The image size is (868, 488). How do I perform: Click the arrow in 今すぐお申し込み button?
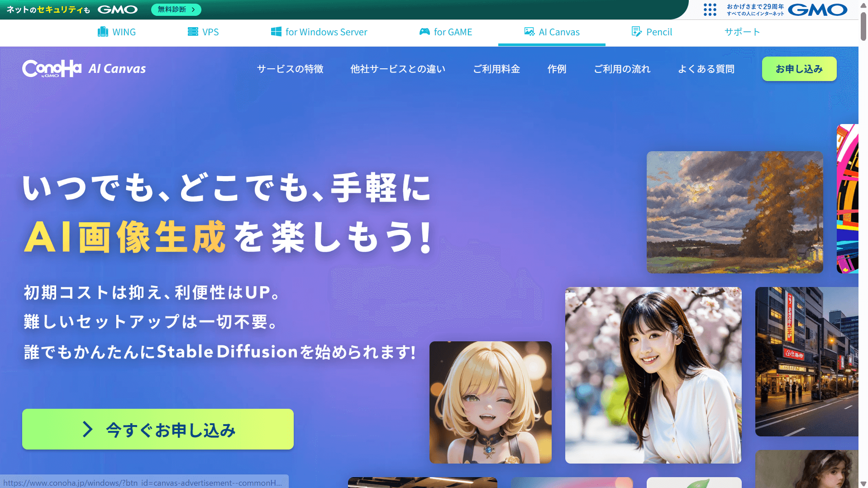coord(88,429)
